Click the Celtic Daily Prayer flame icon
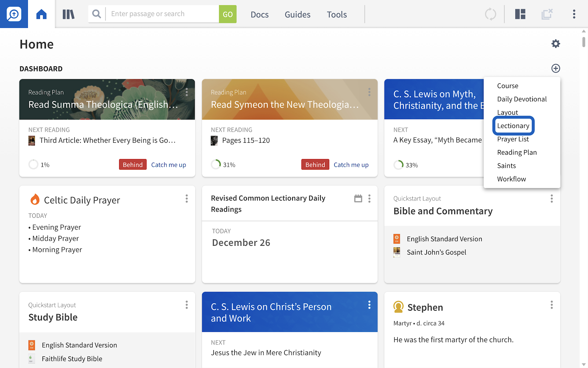The height and width of the screenshot is (368, 588). click(35, 199)
